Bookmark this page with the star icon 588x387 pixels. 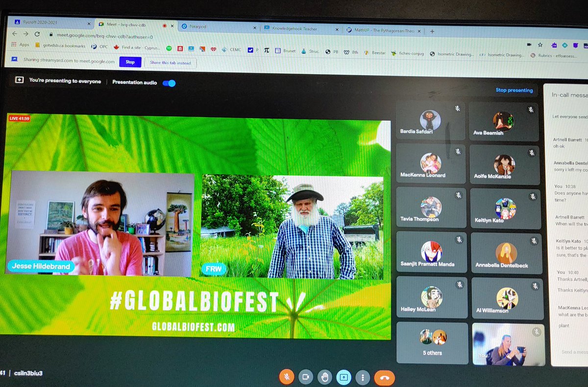point(540,45)
